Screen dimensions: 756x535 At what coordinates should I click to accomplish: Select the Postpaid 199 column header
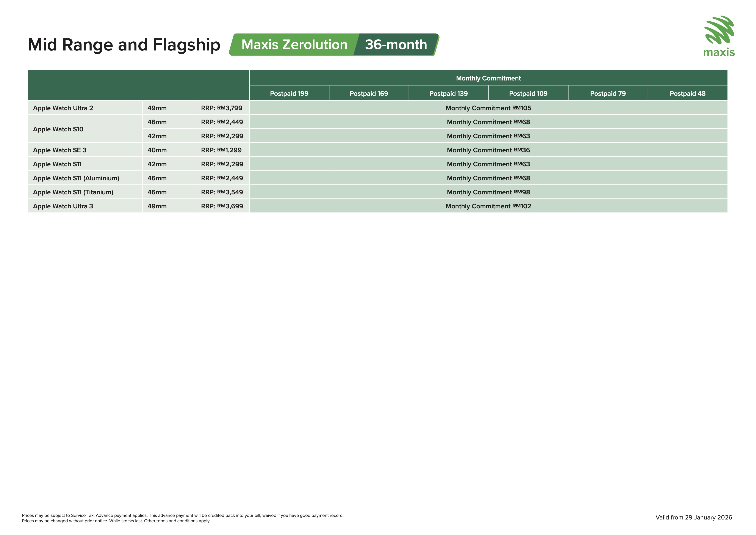point(289,94)
